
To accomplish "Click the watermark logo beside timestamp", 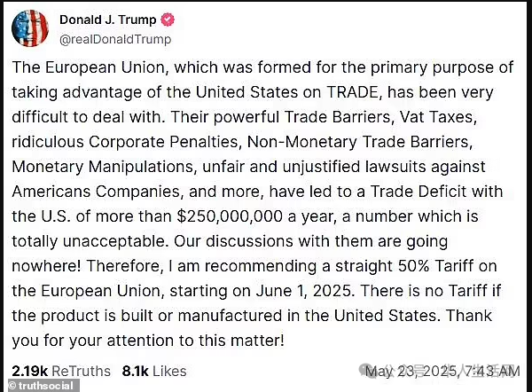I will 366,371.
